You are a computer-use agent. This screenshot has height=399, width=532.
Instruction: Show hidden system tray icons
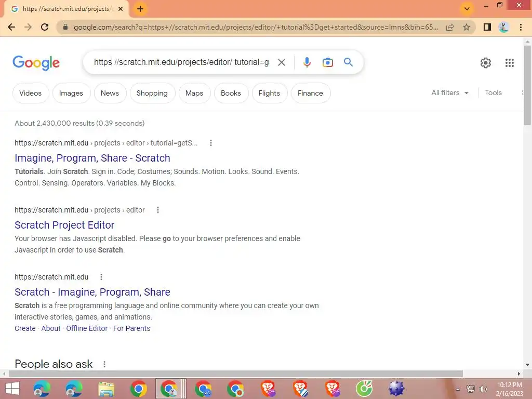pyautogui.click(x=458, y=389)
